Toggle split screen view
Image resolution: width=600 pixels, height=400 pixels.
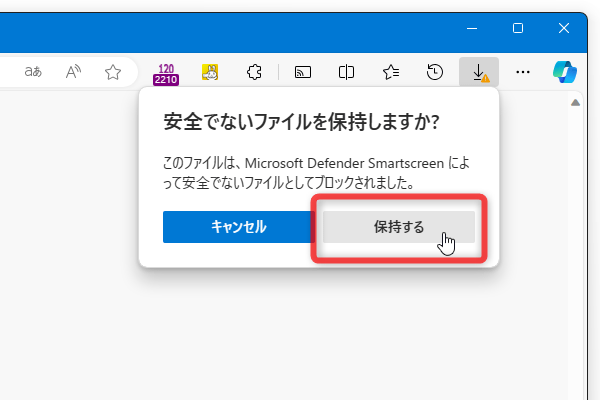point(346,72)
